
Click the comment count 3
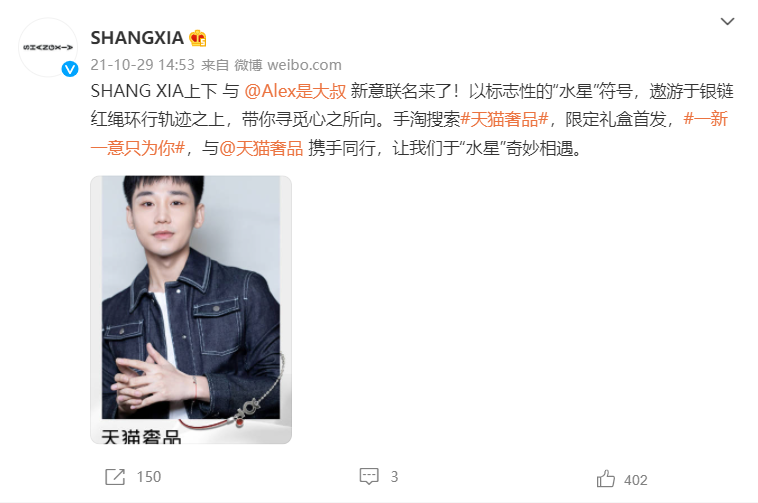[x=394, y=477]
